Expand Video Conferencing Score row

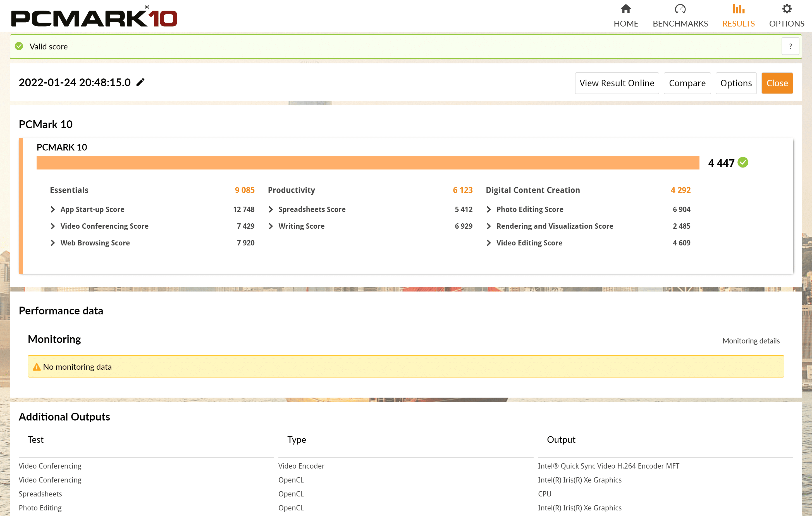click(x=52, y=226)
